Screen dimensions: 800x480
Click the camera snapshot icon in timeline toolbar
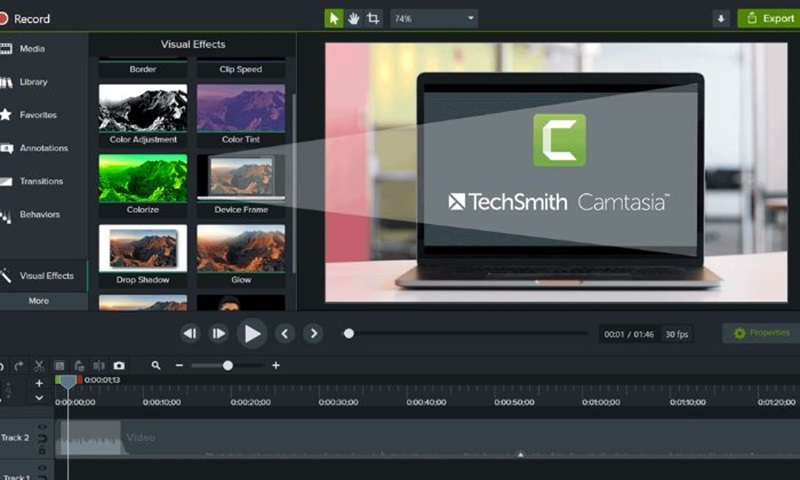click(119, 366)
